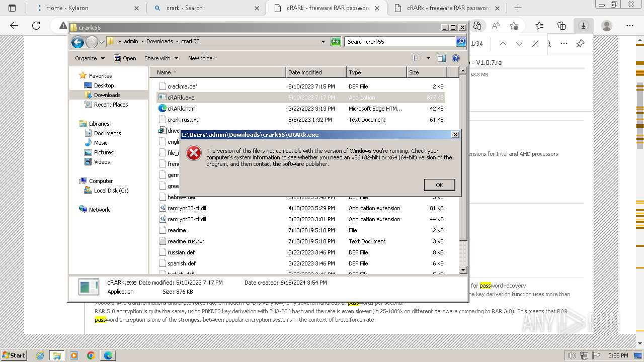This screenshot has height=362, width=644.
Task: Select Libraries in the navigation pane
Action: tap(99, 124)
